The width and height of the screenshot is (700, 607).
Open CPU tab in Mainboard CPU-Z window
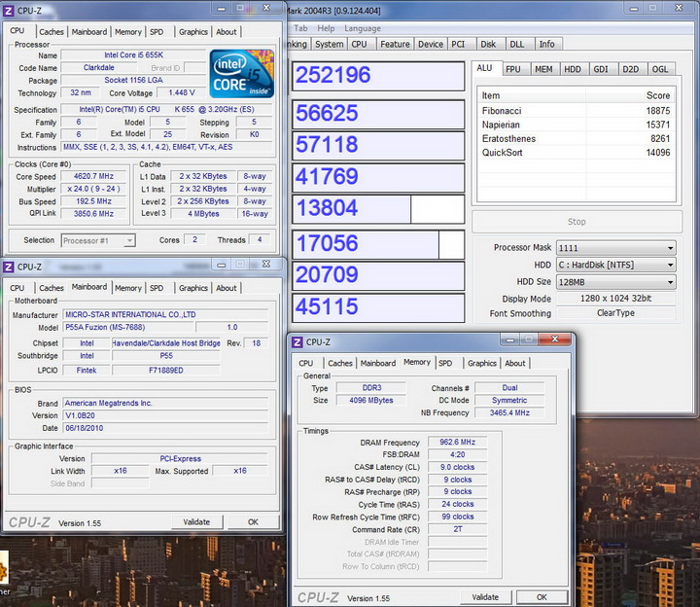(17, 288)
